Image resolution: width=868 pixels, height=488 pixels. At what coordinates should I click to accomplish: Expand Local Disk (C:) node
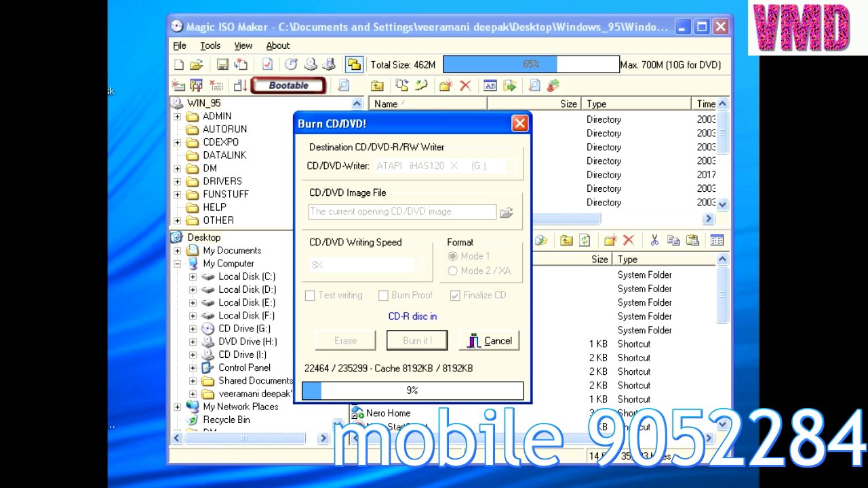193,277
